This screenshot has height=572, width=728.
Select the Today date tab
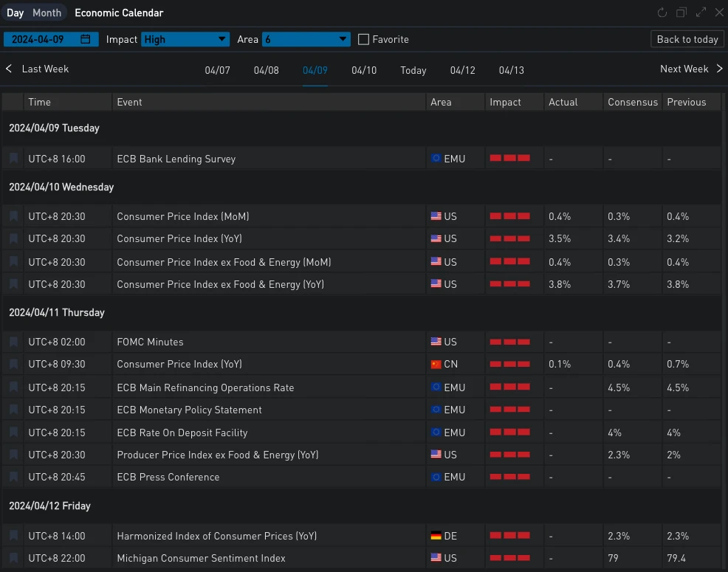click(413, 70)
